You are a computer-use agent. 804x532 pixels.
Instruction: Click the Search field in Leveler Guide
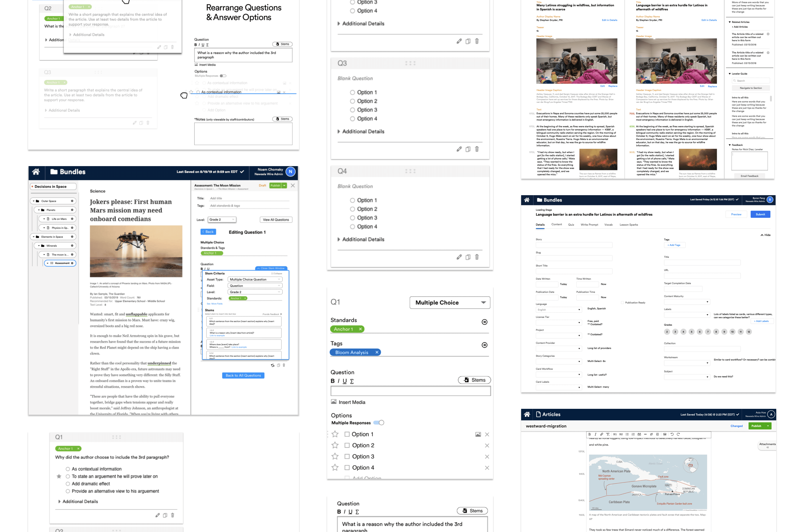click(751, 81)
